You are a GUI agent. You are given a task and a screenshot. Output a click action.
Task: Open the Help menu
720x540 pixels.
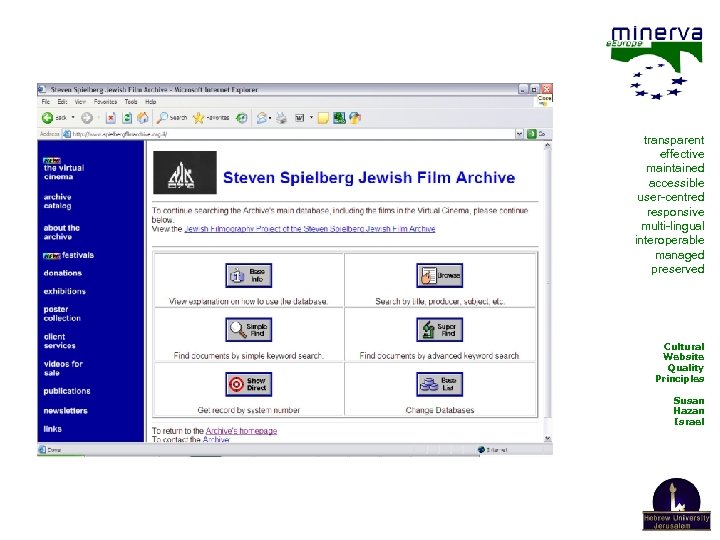tap(151, 102)
